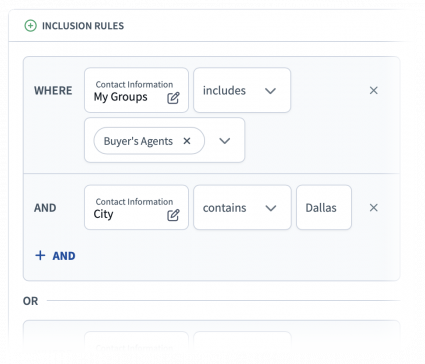Click the INCLUSION RULES heading
The width and height of the screenshot is (425, 364).
point(83,26)
